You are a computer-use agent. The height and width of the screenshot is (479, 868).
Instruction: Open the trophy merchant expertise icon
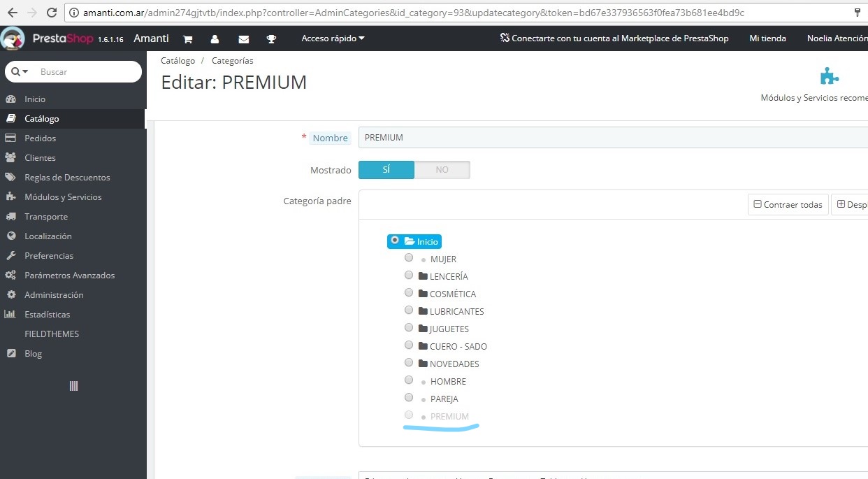click(x=272, y=39)
